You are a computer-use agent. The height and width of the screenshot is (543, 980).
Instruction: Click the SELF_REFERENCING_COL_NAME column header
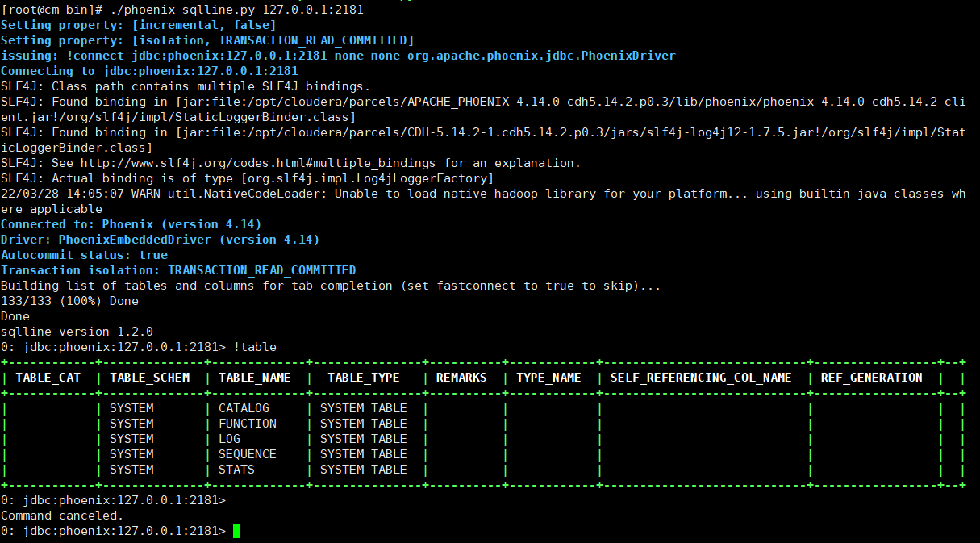coord(701,378)
